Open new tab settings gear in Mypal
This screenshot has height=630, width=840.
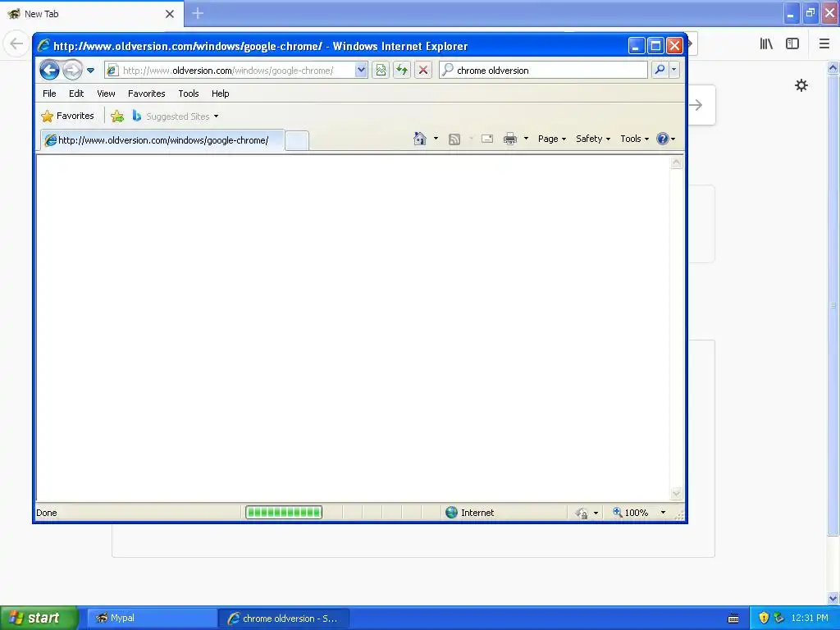(801, 85)
